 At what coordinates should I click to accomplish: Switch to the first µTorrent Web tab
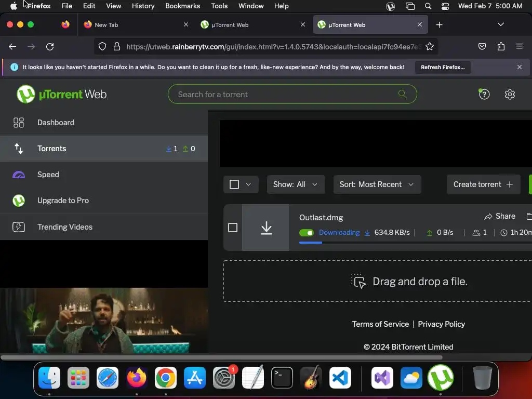[252, 25]
